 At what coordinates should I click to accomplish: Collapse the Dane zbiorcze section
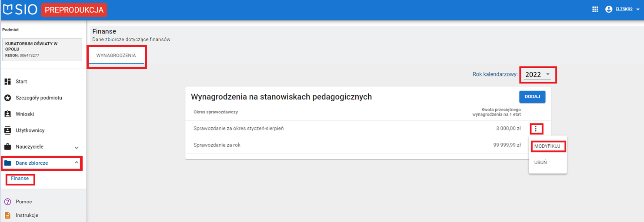[x=77, y=163]
